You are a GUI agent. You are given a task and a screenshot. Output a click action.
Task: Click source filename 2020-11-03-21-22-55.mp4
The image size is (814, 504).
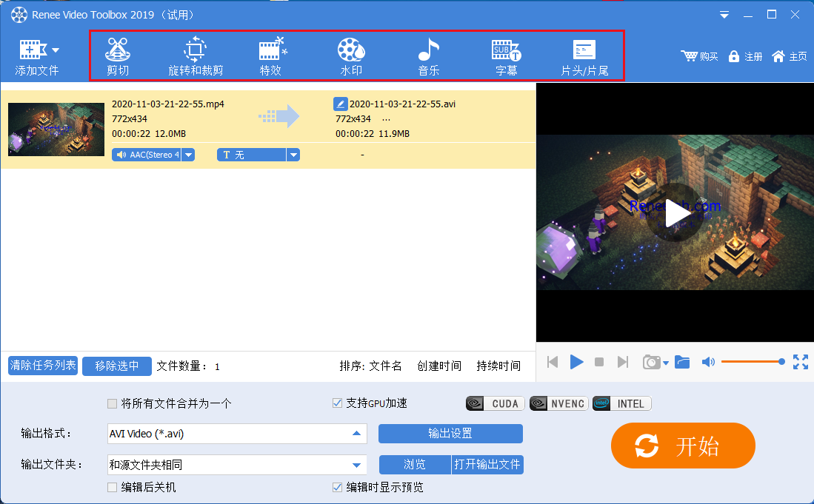pyautogui.click(x=168, y=104)
